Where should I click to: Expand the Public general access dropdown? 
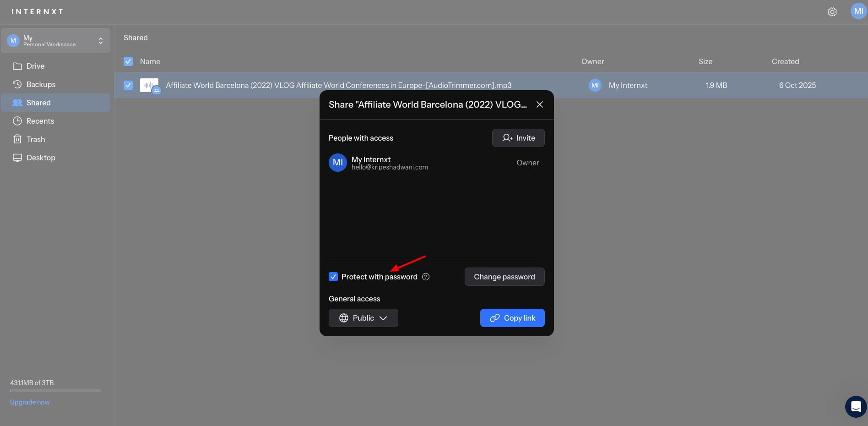tap(363, 318)
